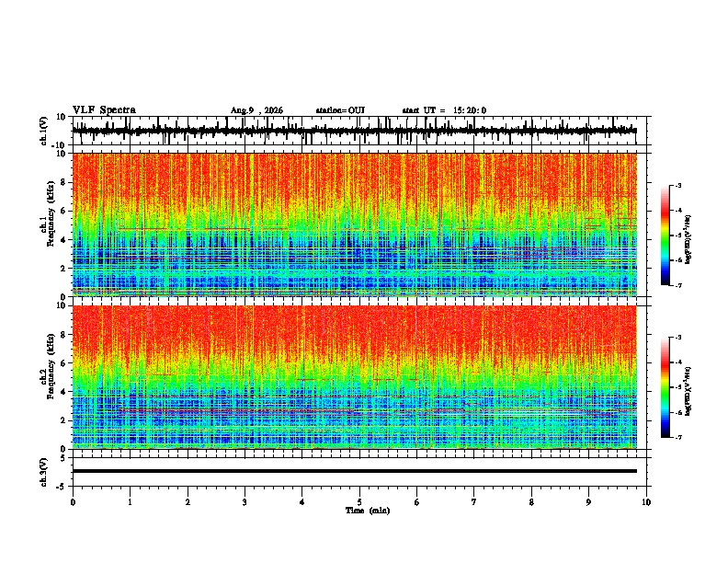The height and width of the screenshot is (563, 728).
Task: Click the "Time (min)" axis title
Action: point(368,511)
